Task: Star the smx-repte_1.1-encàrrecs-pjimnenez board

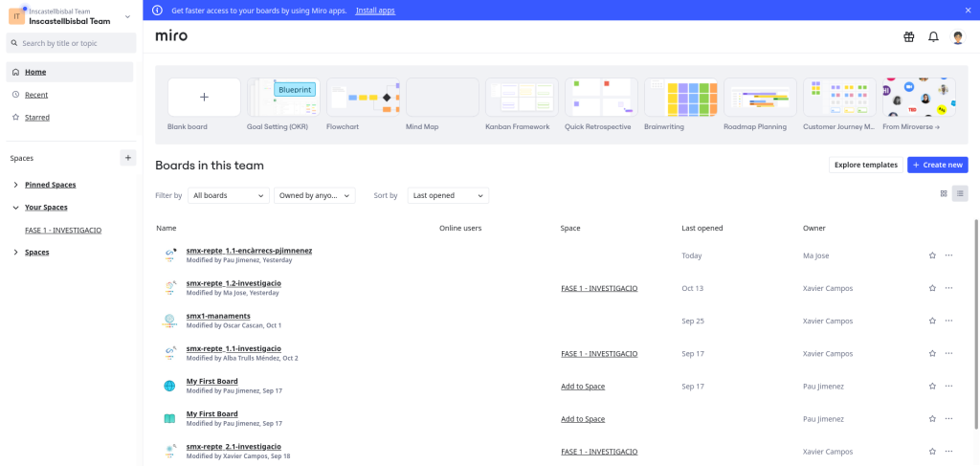Action: (x=932, y=255)
